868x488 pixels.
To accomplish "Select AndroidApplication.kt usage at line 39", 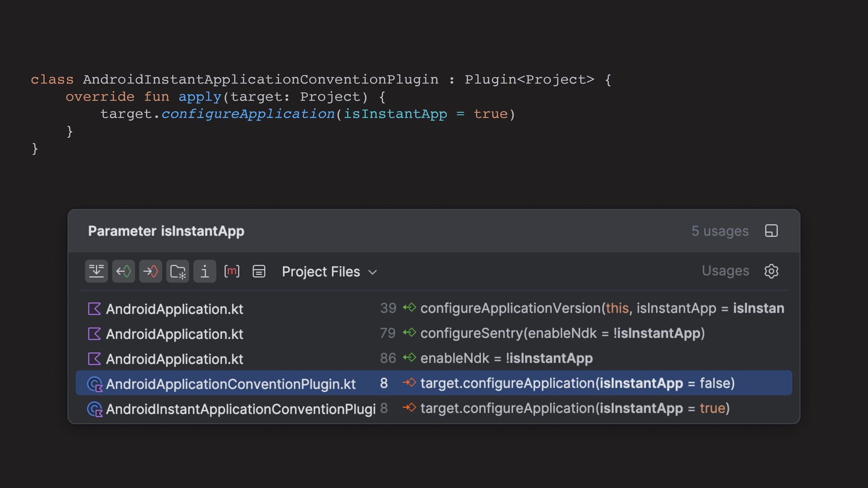I will (x=175, y=309).
